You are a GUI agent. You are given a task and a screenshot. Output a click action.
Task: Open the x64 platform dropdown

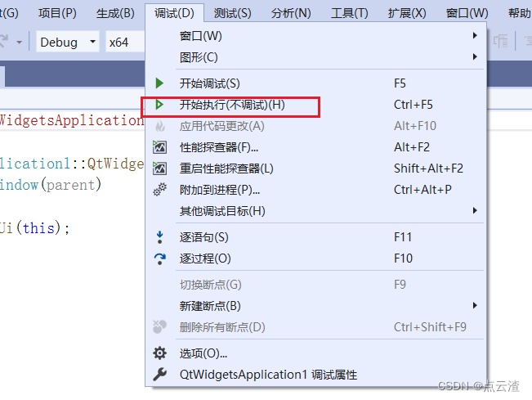pyautogui.click(x=125, y=42)
